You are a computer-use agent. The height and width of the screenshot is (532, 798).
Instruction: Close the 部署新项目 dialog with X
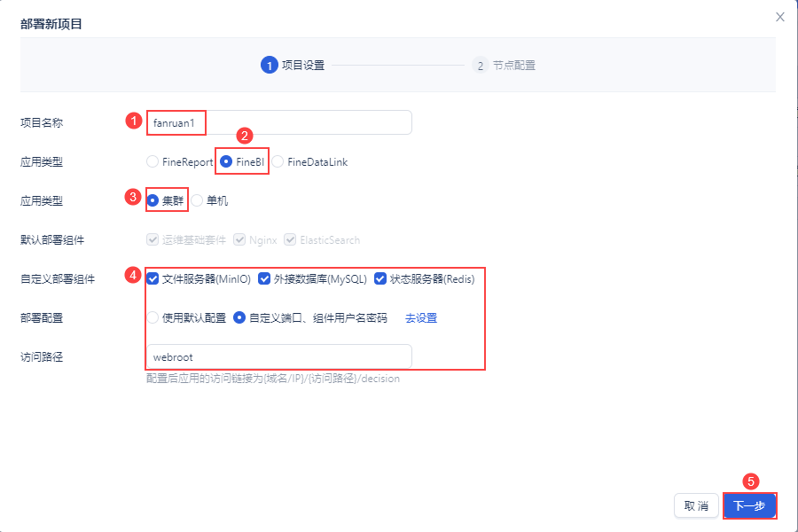click(x=779, y=18)
